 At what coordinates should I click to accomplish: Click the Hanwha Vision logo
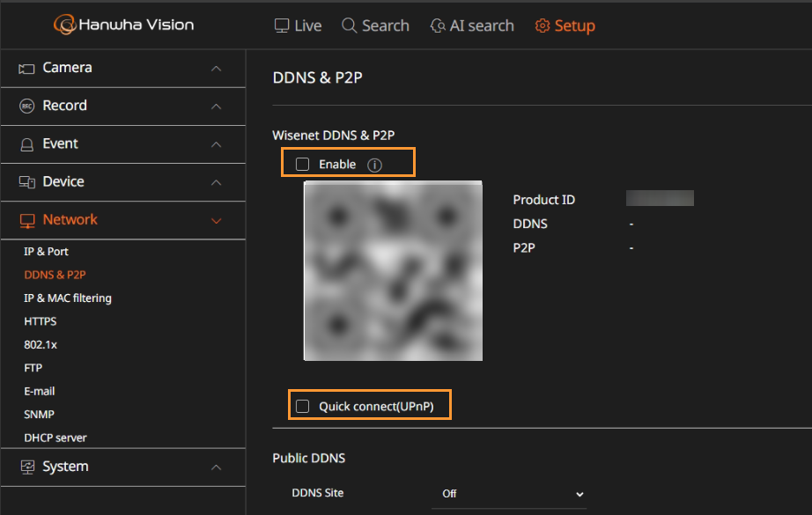(124, 25)
